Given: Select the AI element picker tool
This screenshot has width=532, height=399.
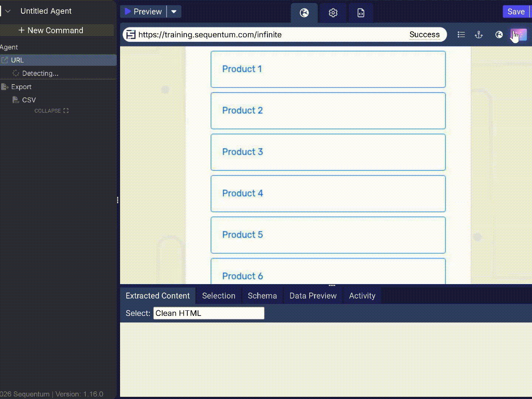Looking at the screenshot, I should coord(519,35).
